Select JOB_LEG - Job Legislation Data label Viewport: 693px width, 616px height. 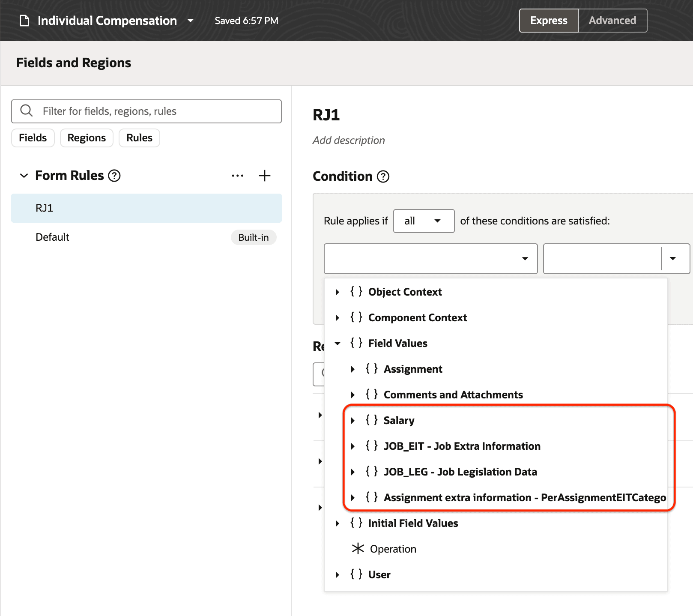(460, 472)
